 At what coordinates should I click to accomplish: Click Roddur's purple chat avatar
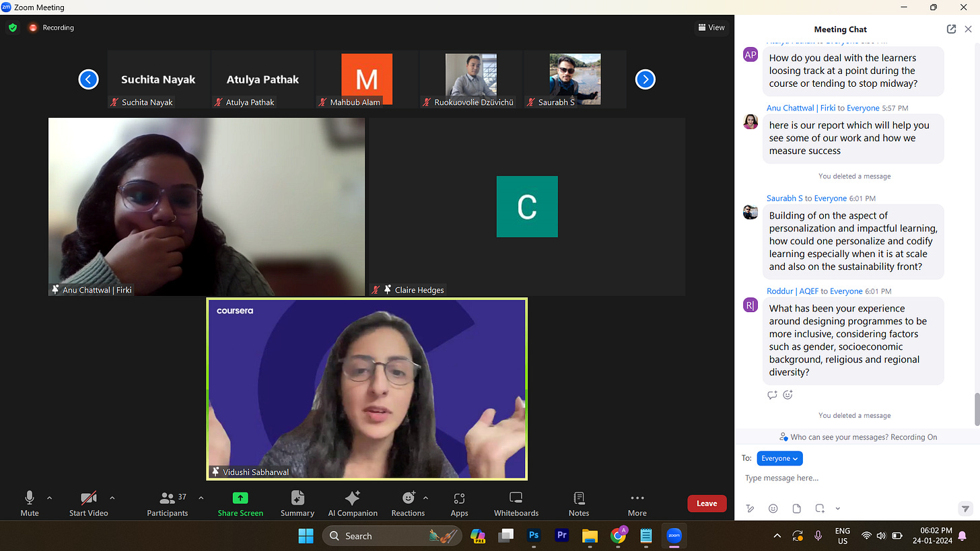click(750, 305)
